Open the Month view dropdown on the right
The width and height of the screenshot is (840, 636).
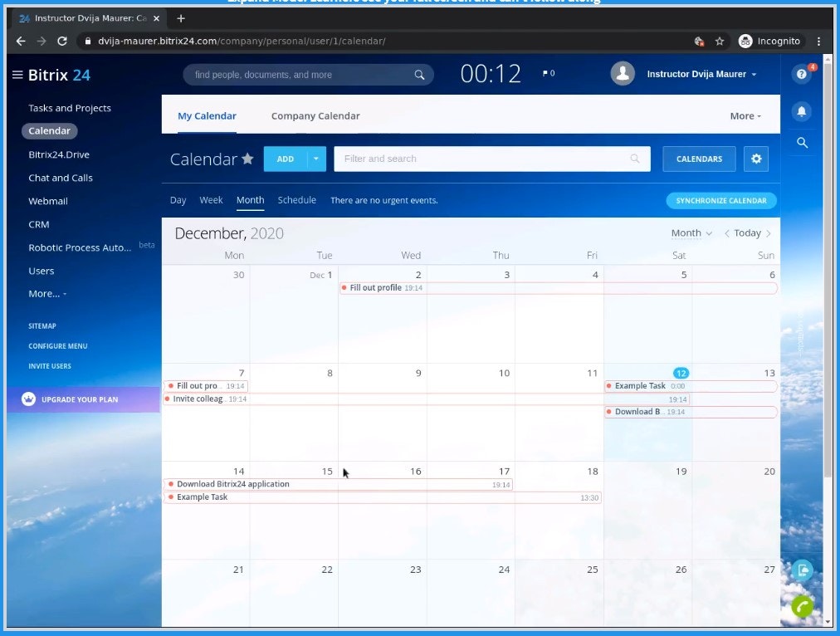tap(691, 233)
